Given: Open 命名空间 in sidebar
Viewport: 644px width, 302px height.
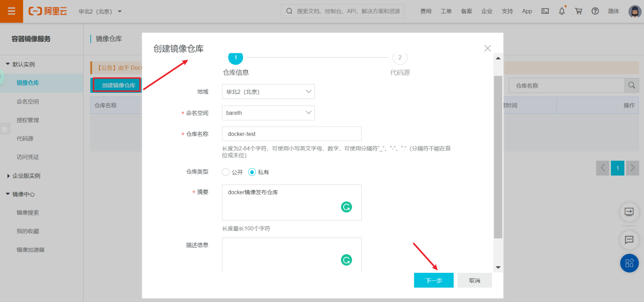Looking at the screenshot, I should [x=28, y=102].
